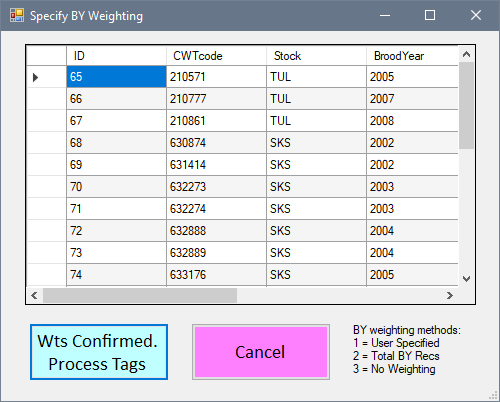Click CWTcode cell 632888
The height and width of the screenshot is (402, 500).
(216, 231)
